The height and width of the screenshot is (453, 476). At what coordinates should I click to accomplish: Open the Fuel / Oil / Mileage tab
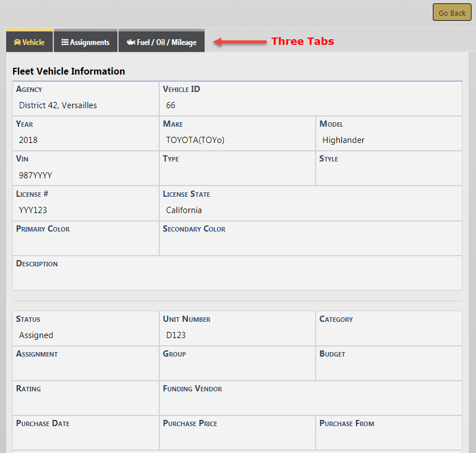pos(161,42)
